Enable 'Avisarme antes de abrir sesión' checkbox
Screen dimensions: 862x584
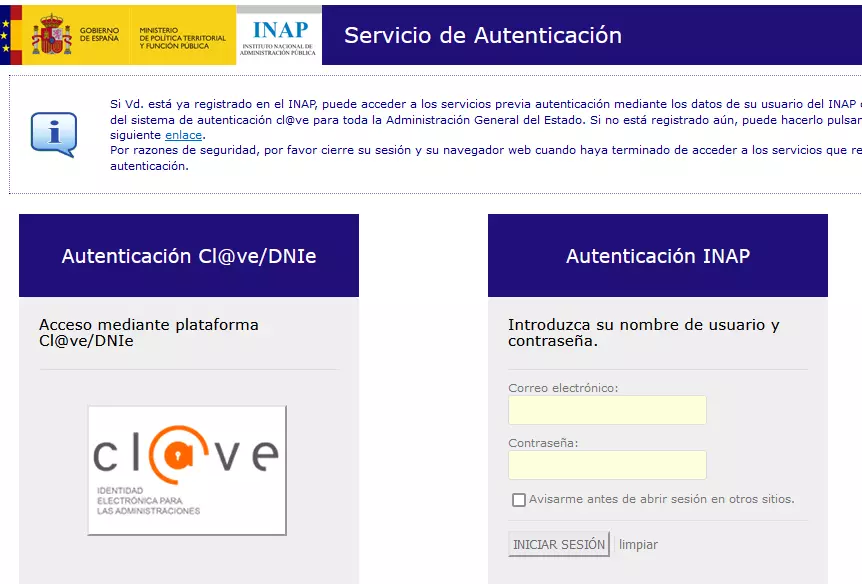[518, 500]
